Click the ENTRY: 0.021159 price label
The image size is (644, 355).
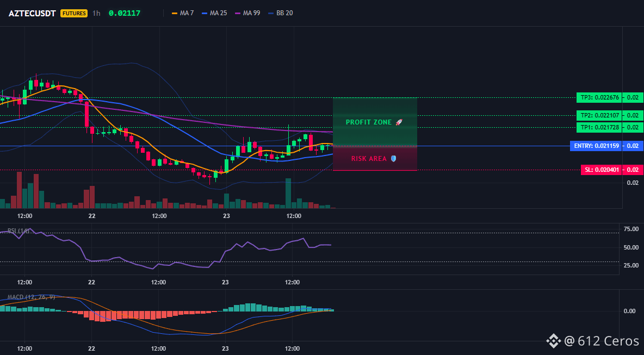[596, 146]
